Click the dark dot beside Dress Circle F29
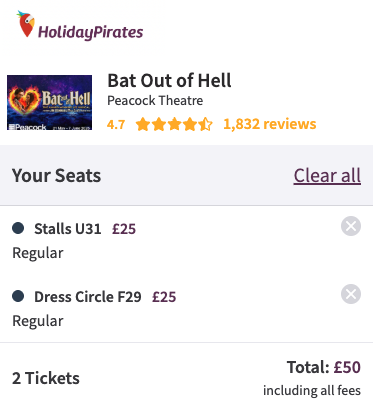The image size is (373, 408). [18, 296]
